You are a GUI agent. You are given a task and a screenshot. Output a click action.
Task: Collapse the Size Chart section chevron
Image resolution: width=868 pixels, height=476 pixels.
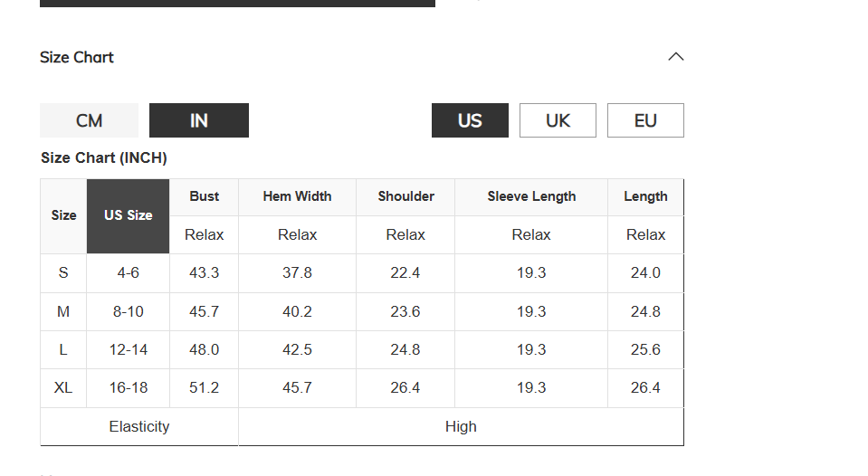(x=676, y=56)
